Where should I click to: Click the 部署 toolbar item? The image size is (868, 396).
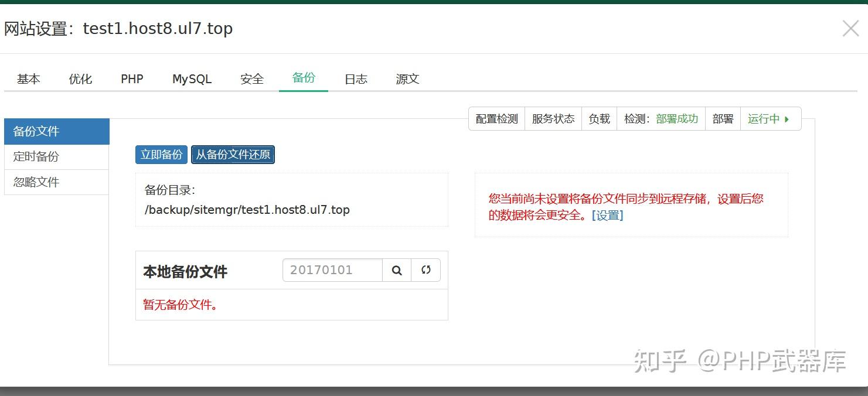[x=723, y=118]
